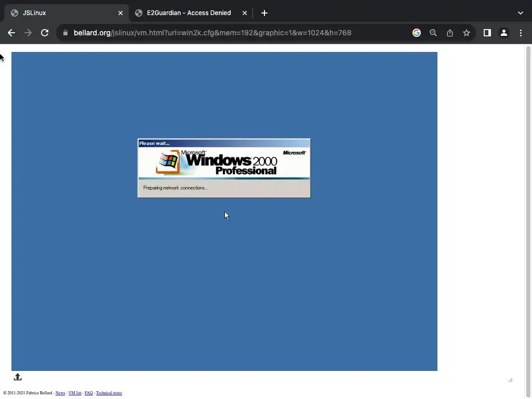Open the FAQ link
The image size is (532, 399).
(x=88, y=393)
